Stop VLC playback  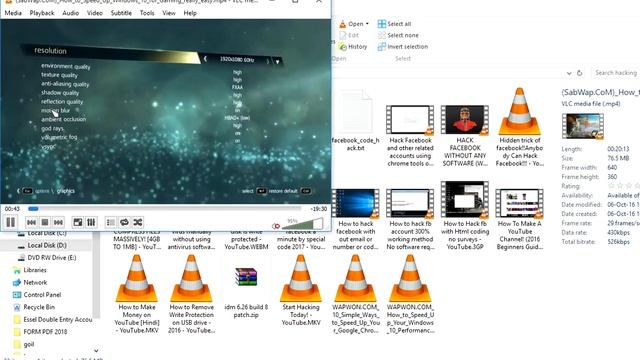point(45,222)
